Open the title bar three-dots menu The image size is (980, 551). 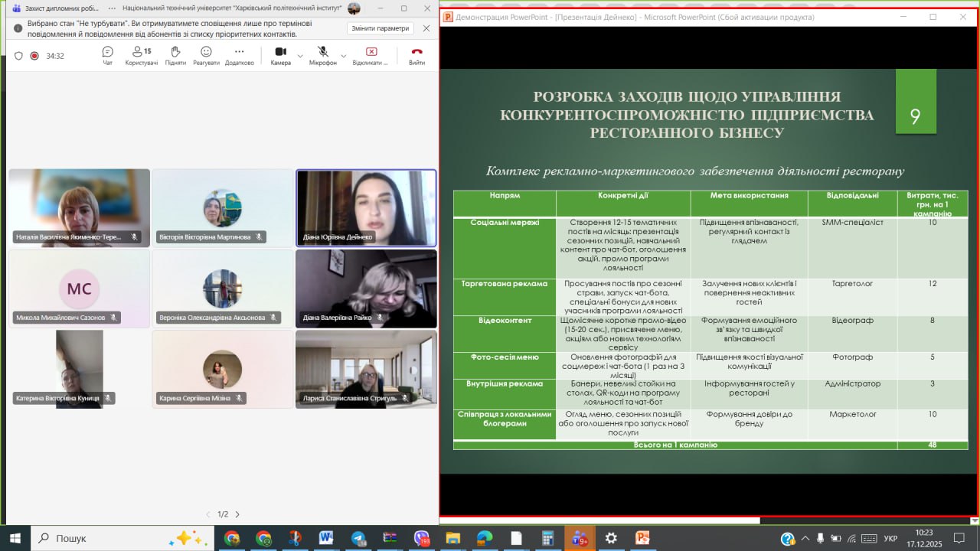point(112,8)
